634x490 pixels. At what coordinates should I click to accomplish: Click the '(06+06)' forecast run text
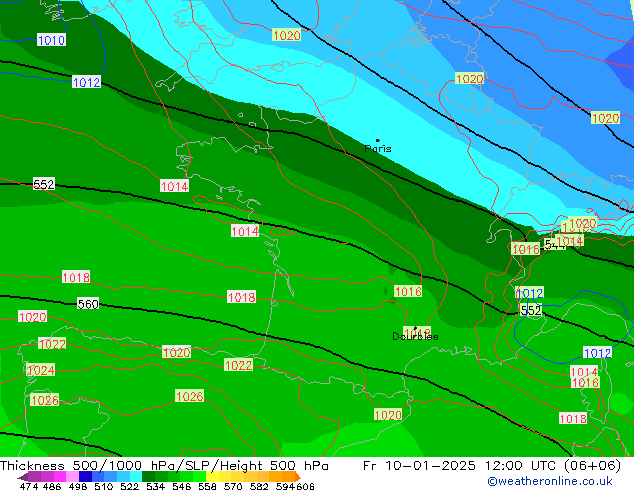[x=592, y=466]
